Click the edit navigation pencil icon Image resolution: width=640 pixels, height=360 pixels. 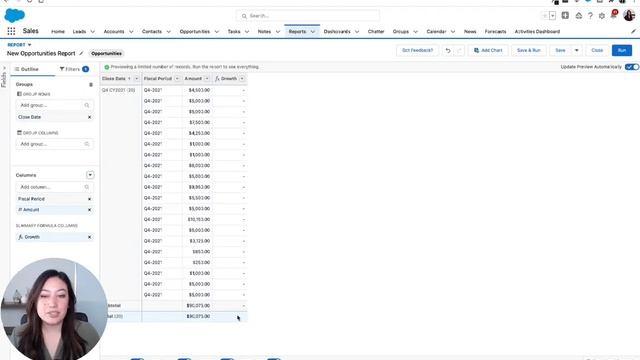pyautogui.click(x=633, y=31)
